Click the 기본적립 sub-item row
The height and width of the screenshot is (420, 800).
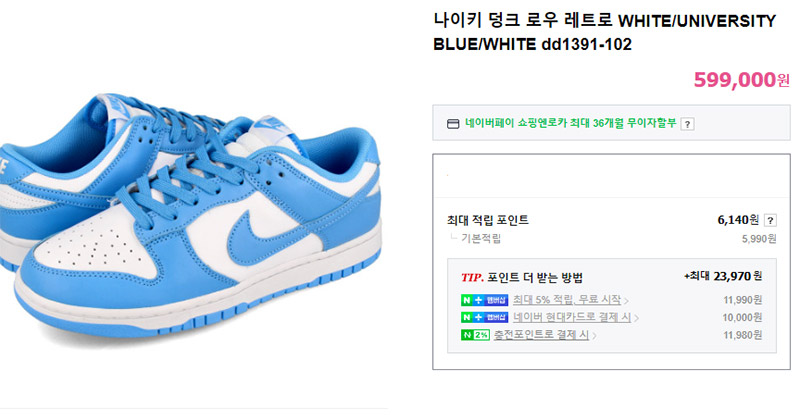coord(612,238)
